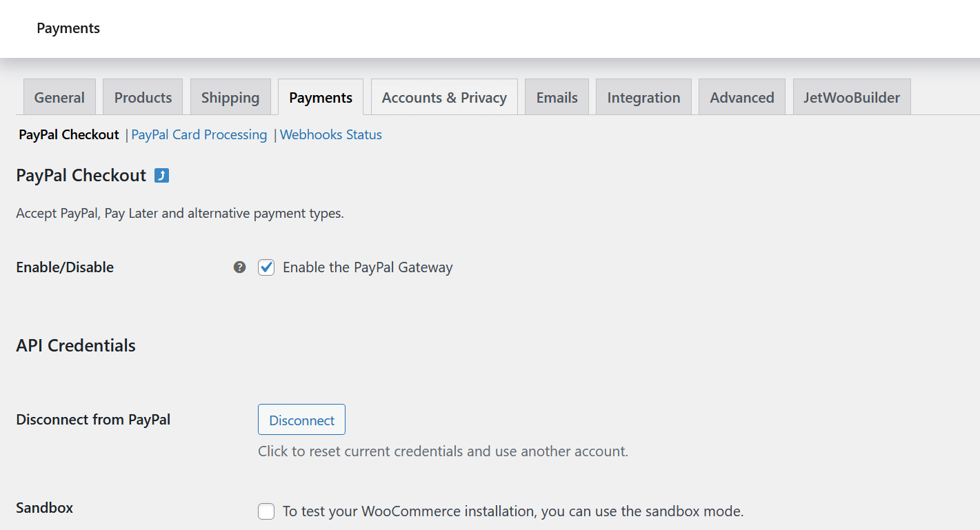Screen dimensions: 980x530
Task: Uncheck the Enable the PayPal Gateway checkbox
Action: [266, 267]
